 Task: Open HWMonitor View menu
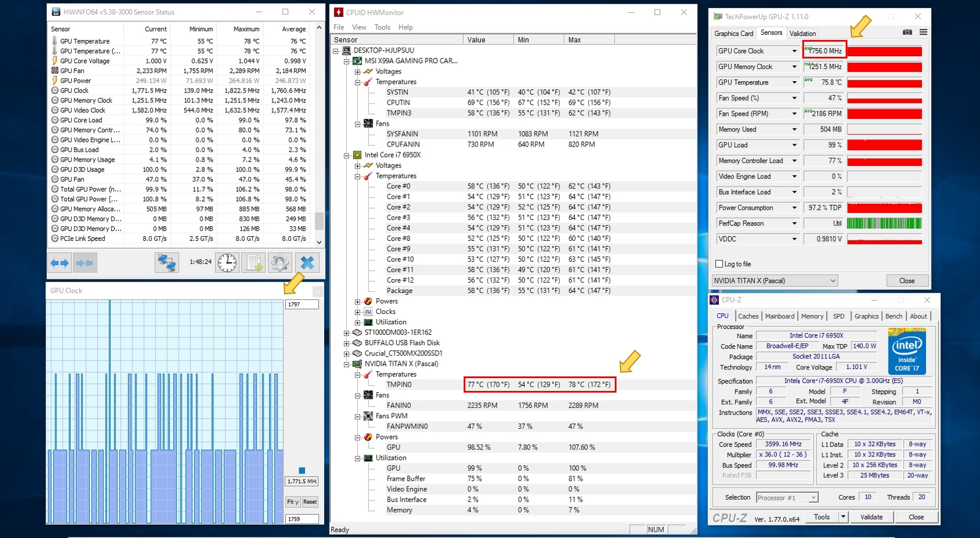pyautogui.click(x=359, y=27)
